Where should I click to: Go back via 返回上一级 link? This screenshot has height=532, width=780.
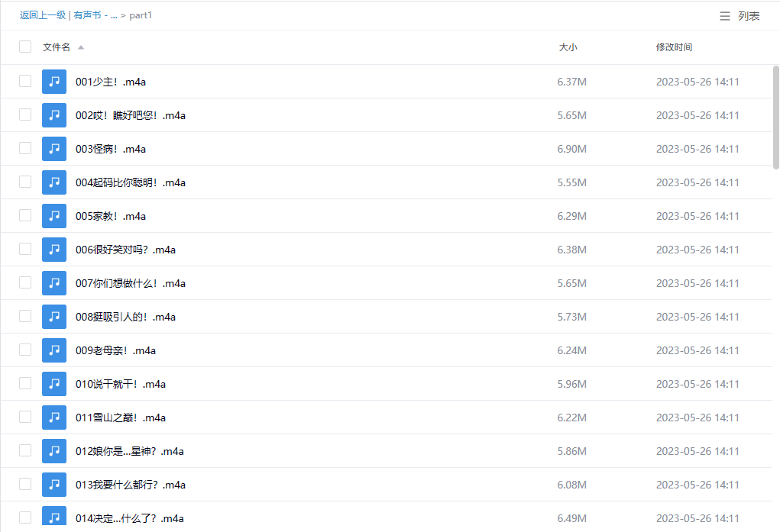[43, 15]
